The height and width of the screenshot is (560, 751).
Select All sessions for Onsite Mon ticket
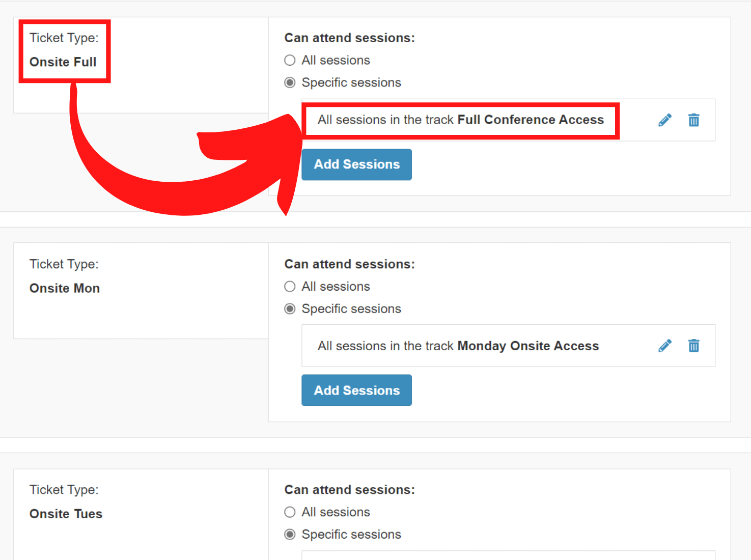click(290, 287)
